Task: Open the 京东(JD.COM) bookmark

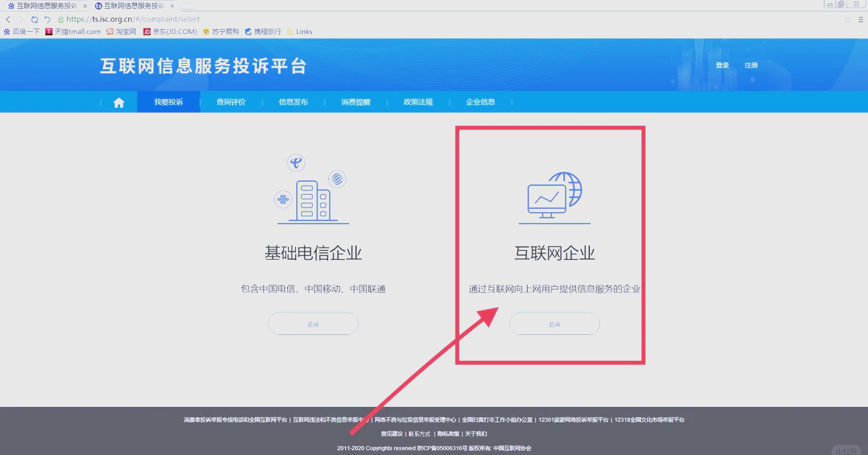Action: (170, 32)
